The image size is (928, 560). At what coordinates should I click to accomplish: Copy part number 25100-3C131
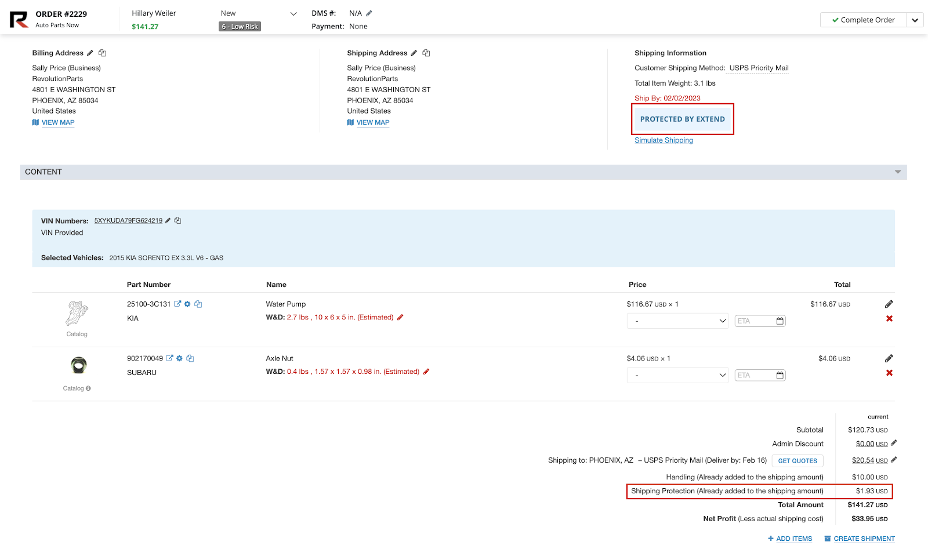coord(198,304)
